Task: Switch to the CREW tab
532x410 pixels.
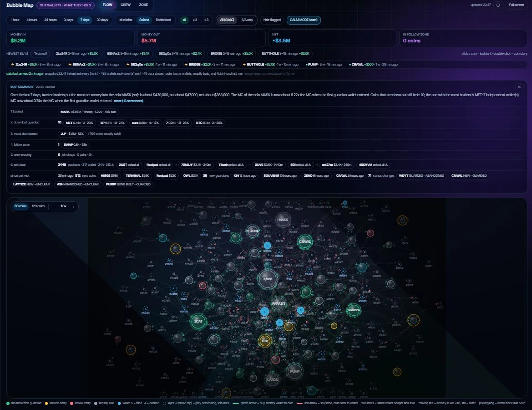Action: click(126, 5)
